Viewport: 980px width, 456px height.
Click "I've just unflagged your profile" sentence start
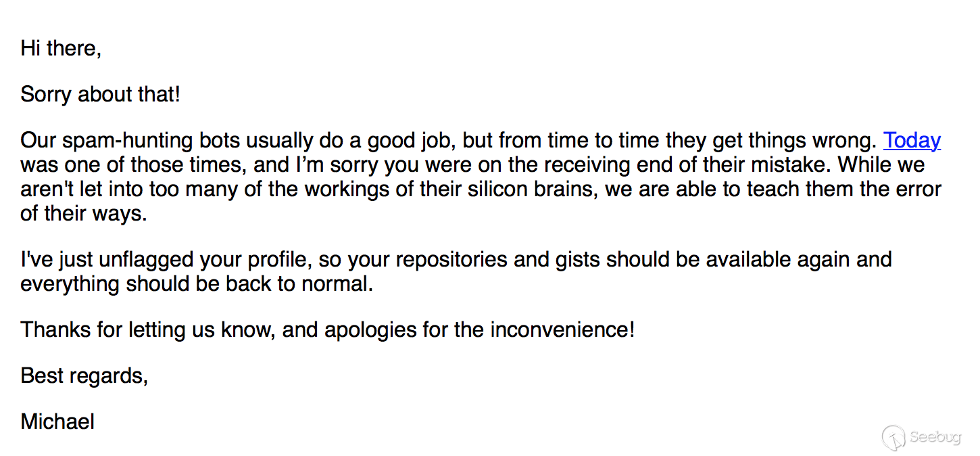pyautogui.click(x=166, y=259)
